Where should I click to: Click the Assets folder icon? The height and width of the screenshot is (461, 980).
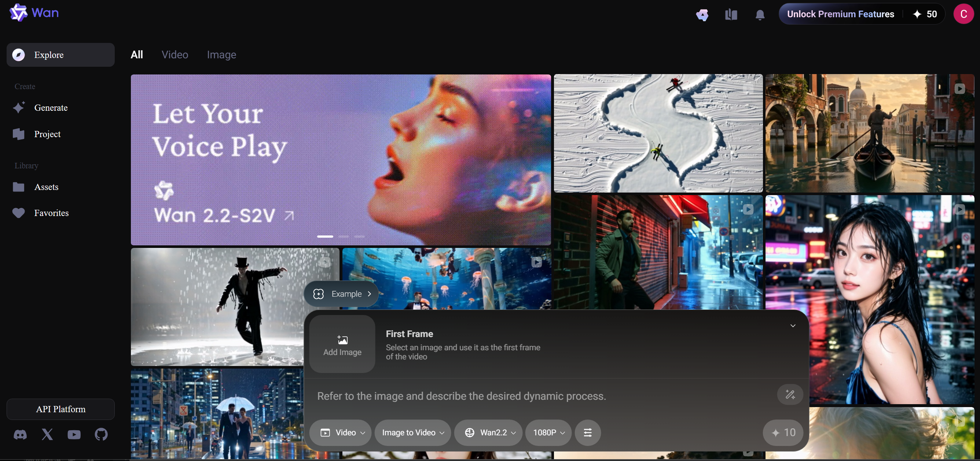coord(18,187)
